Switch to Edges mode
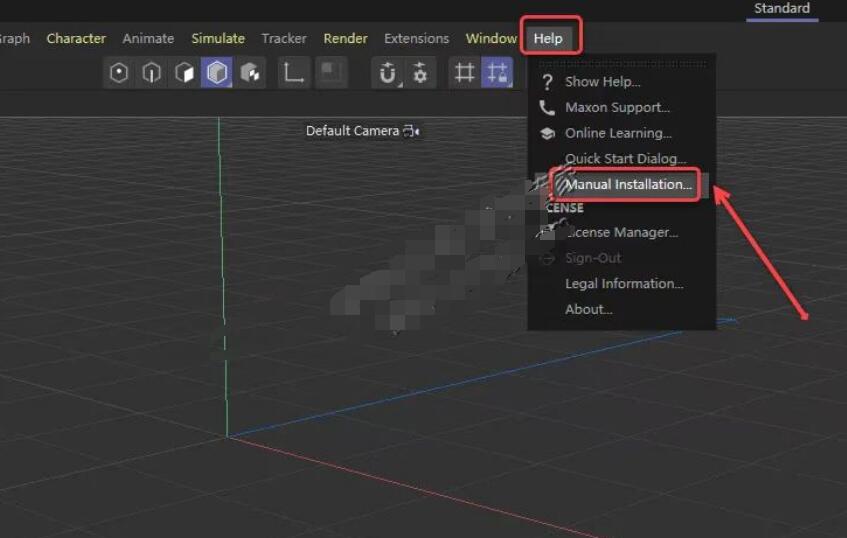 tap(152, 72)
